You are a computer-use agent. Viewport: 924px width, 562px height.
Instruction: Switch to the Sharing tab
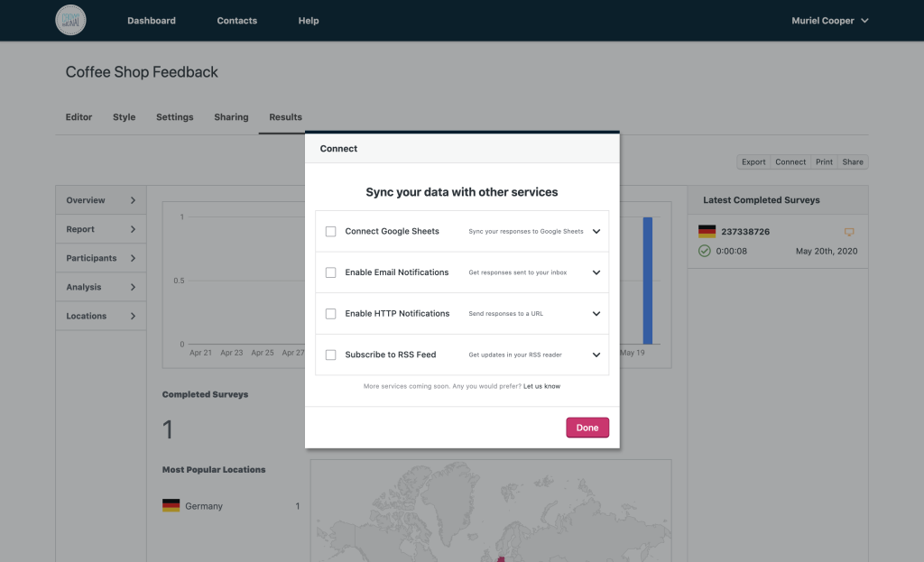pyautogui.click(x=231, y=117)
